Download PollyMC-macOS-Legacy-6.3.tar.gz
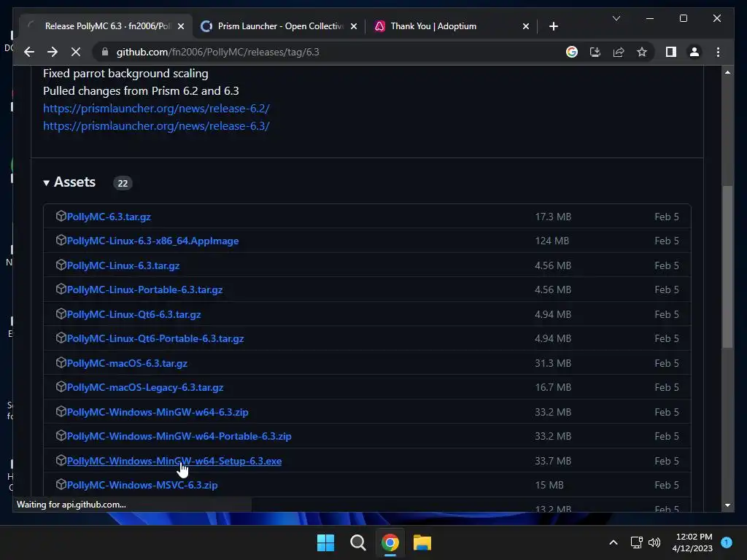The width and height of the screenshot is (747, 560). click(x=145, y=387)
